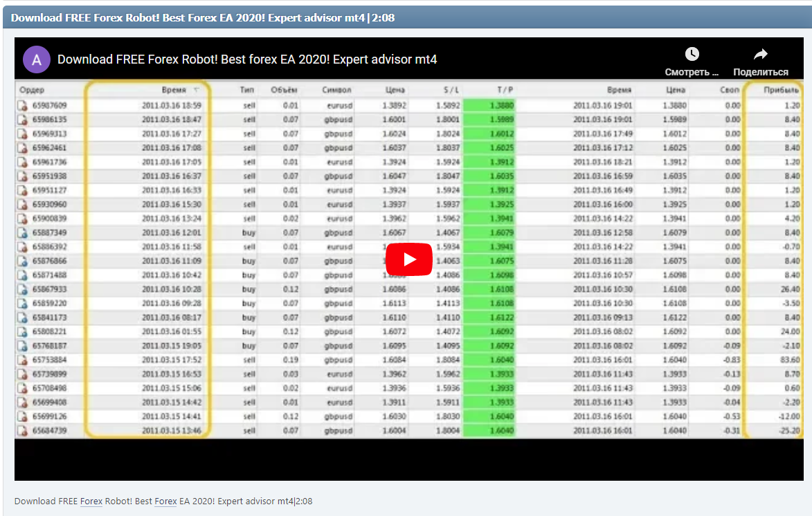Click document icon beside order 65887349
Viewport: 812px width, 516px height.
[22, 233]
